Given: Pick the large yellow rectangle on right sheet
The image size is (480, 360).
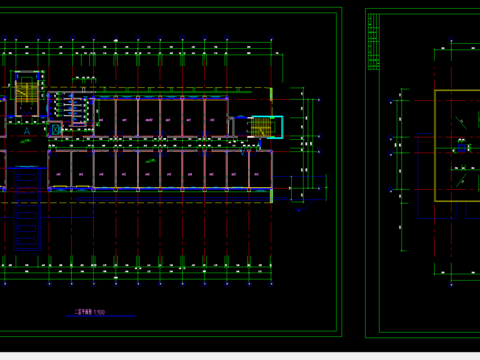Looking at the screenshot, I should [x=457, y=146].
